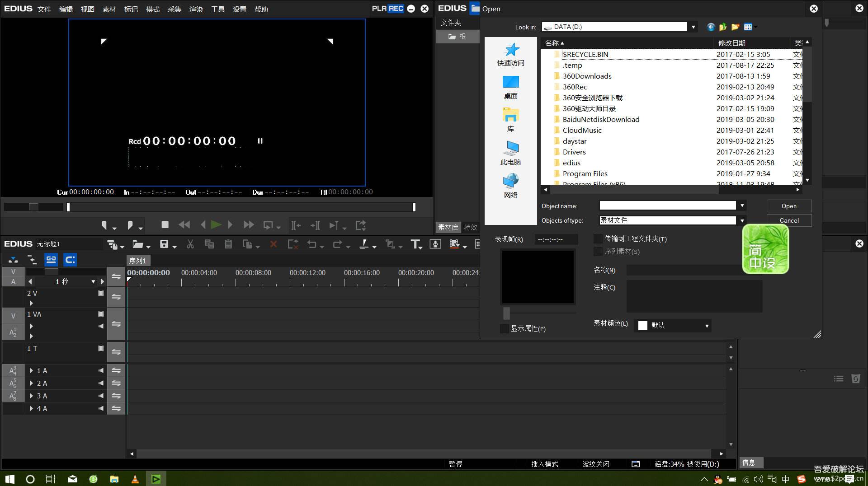Click the Create title T icon
Screen dimensions: 868x486
415,244
